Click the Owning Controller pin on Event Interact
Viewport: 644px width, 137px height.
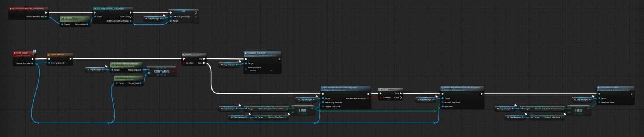coord(32,63)
